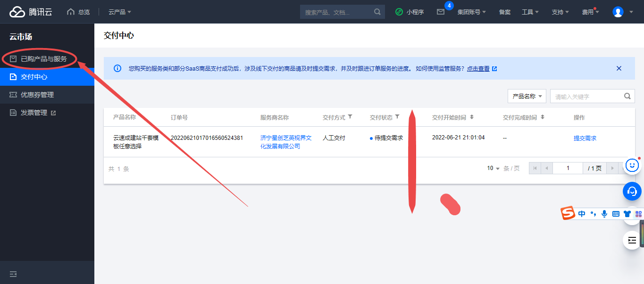Close the blue info notice banner
Image resolution: width=644 pixels, height=284 pixels.
tap(619, 68)
